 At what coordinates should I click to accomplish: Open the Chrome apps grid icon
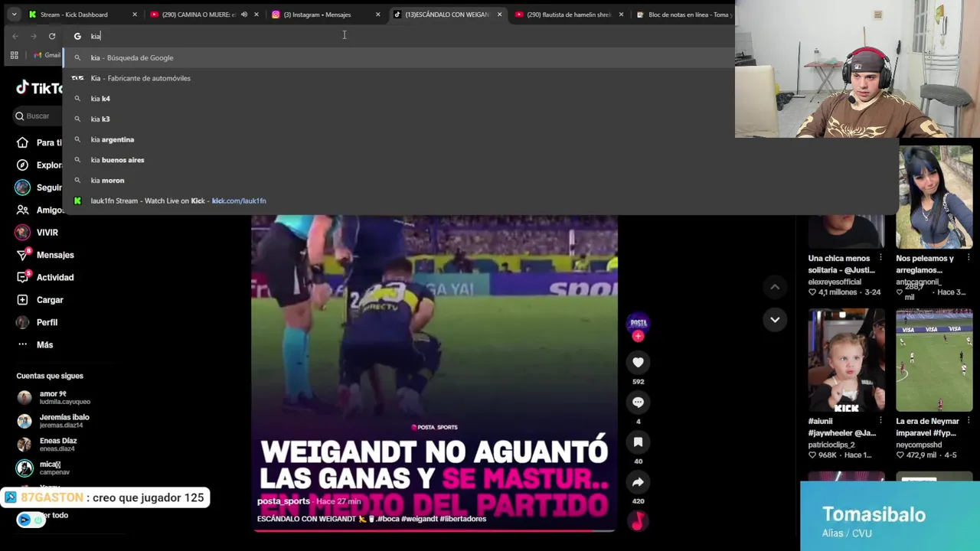click(x=14, y=55)
